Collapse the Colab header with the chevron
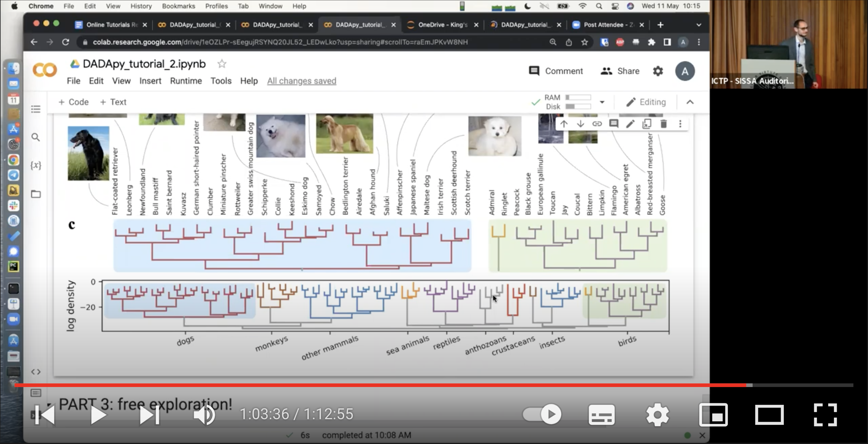This screenshot has width=868, height=444. click(690, 102)
